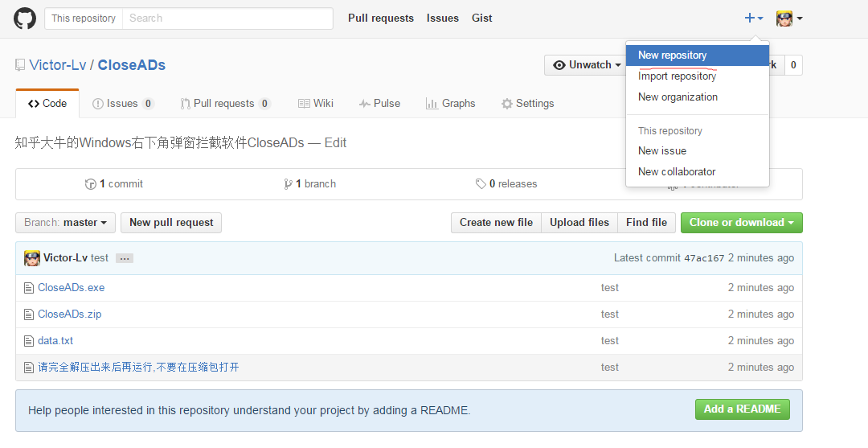
Task: Click the file icon beside the Chinese-named file
Action: [x=29, y=368]
